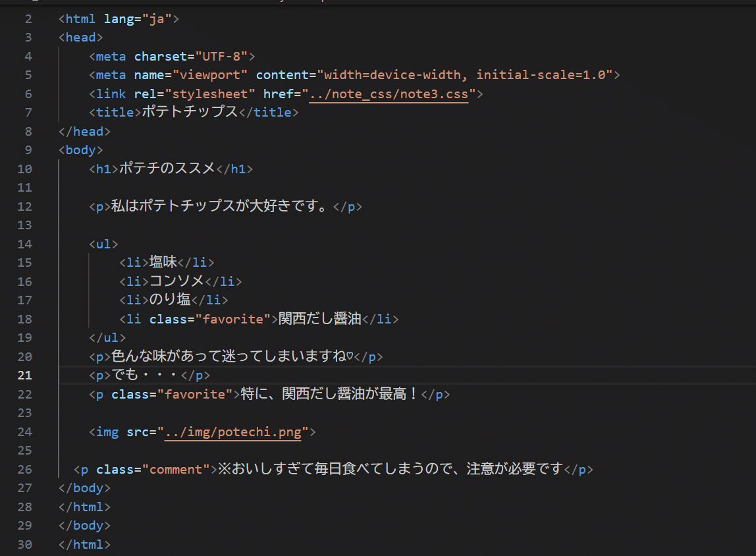Click line number 30 at the final html tag

click(24, 545)
